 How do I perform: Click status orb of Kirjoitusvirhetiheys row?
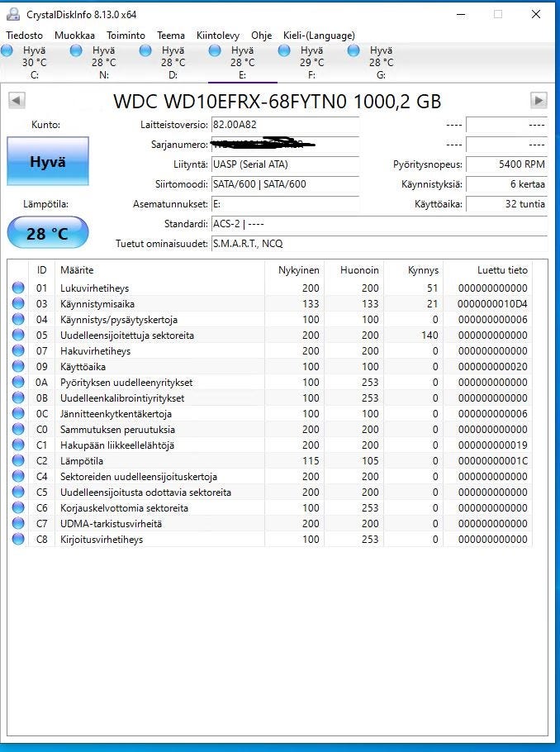click(18, 539)
